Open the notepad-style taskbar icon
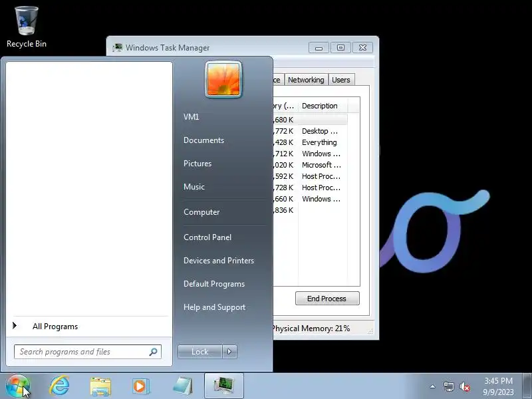This screenshot has height=399, width=532. pos(182,386)
